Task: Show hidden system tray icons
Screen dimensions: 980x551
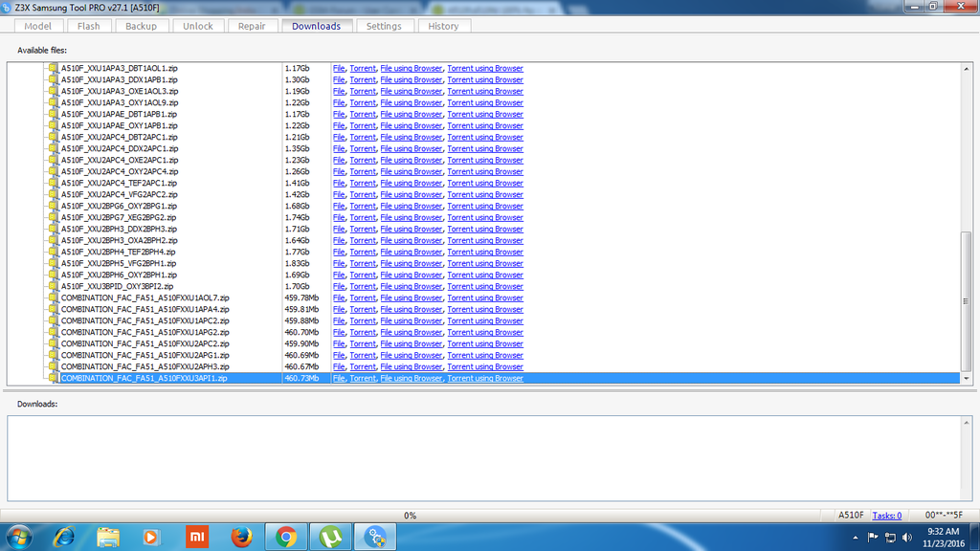Action: point(855,538)
